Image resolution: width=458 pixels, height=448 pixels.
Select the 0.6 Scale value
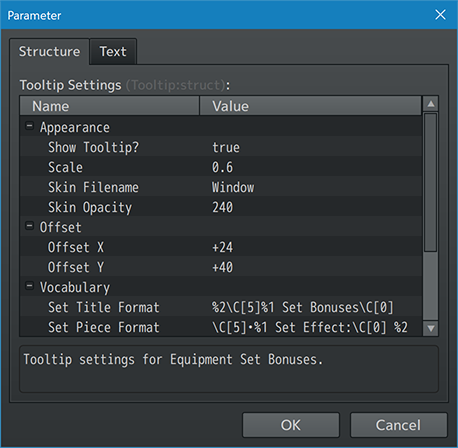point(223,167)
